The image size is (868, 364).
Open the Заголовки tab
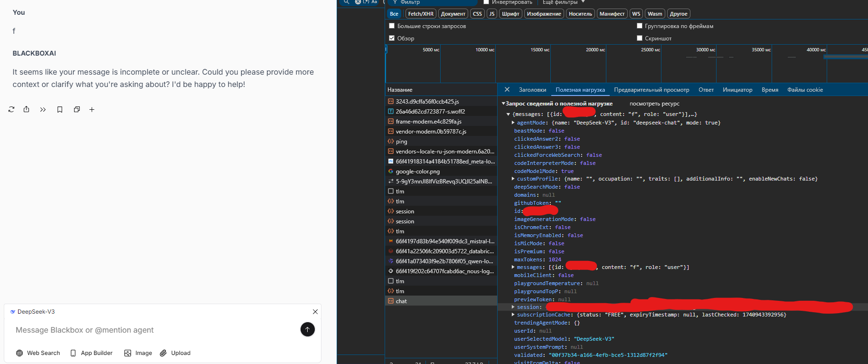[532, 90]
